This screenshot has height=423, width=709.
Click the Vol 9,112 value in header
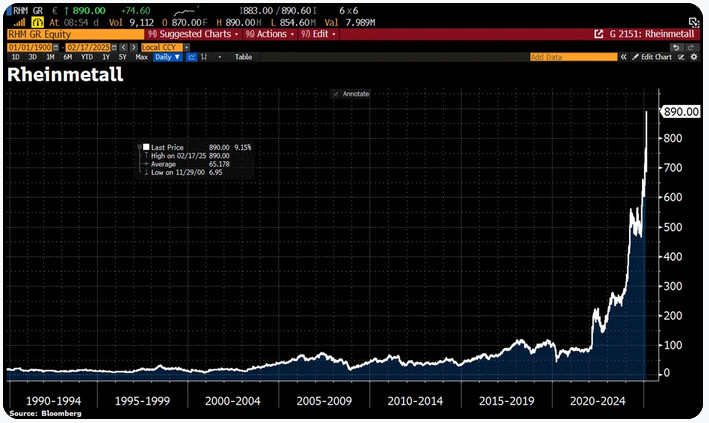coord(132,22)
